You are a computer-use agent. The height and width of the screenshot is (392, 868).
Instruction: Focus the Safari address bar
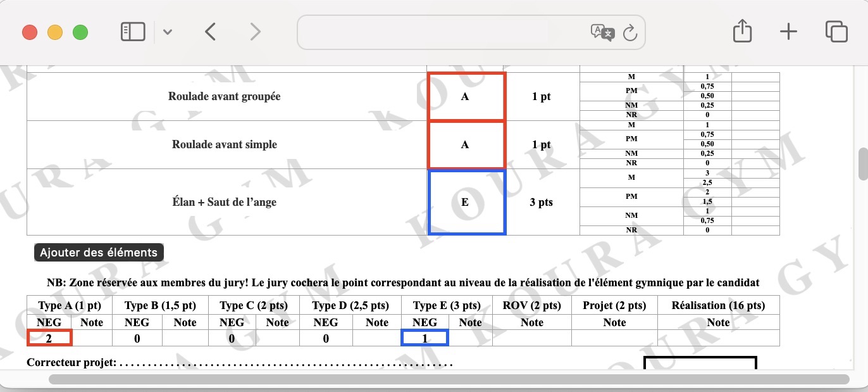[443, 32]
